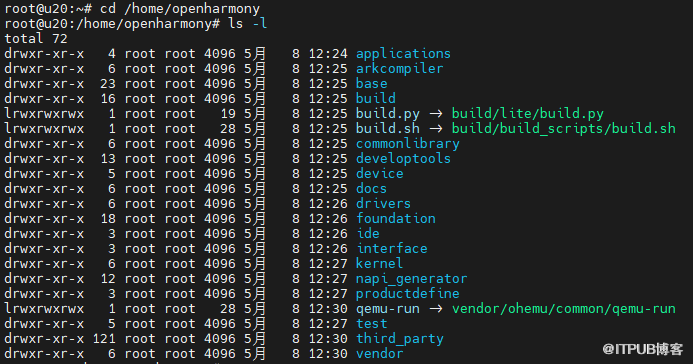Select the docs directory name
The width and height of the screenshot is (693, 364).
click(371, 189)
